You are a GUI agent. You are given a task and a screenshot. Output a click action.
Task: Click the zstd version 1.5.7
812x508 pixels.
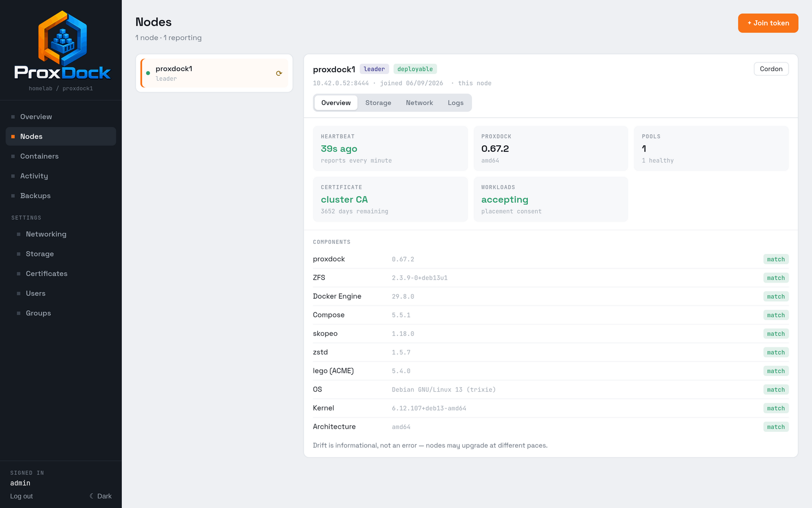pyautogui.click(x=401, y=353)
